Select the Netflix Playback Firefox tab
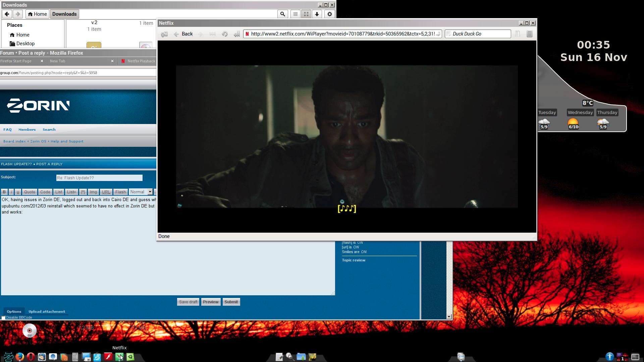 [x=138, y=61]
